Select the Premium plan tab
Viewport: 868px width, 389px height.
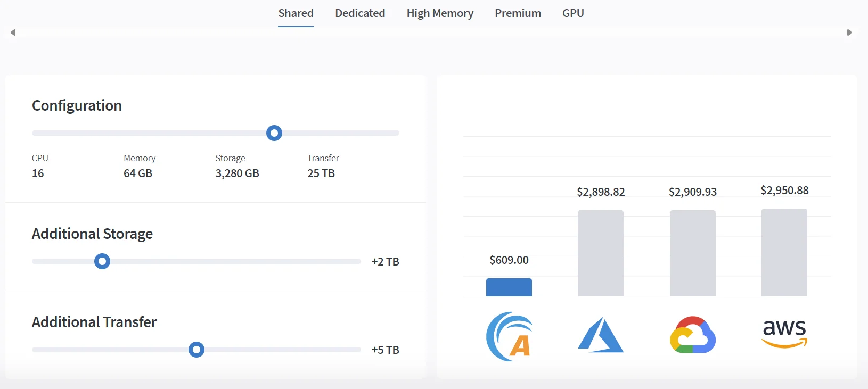(x=518, y=13)
